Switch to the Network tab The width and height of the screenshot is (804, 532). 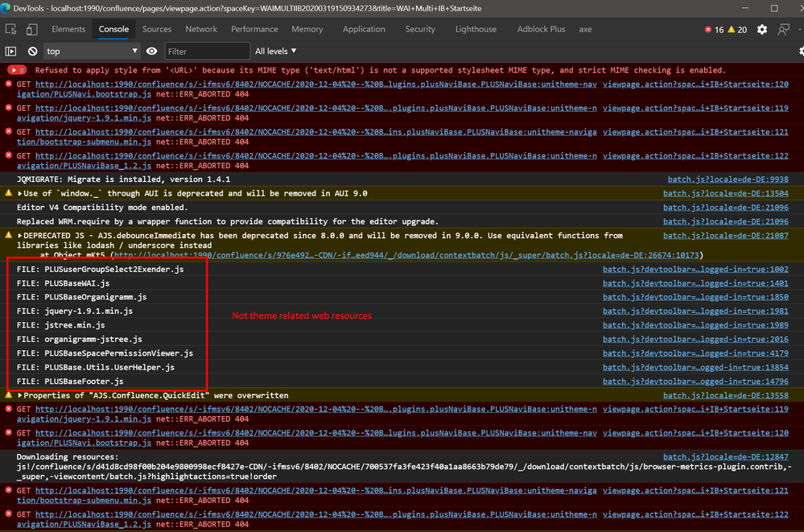[201, 29]
